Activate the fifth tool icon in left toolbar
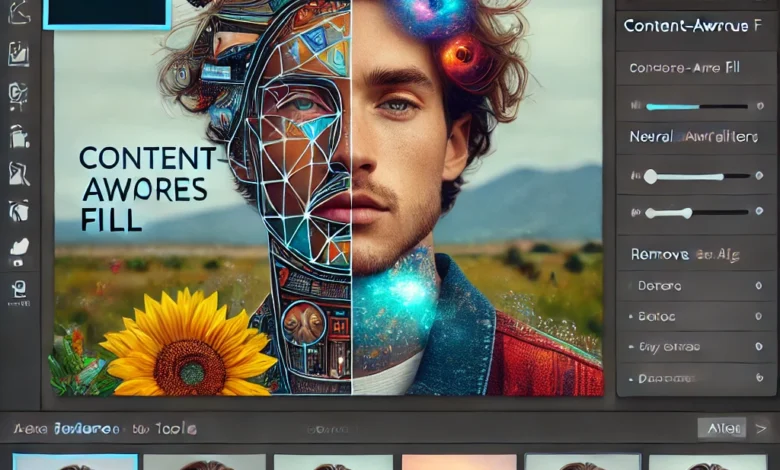Screen dimensions: 780x470 (x=18, y=175)
